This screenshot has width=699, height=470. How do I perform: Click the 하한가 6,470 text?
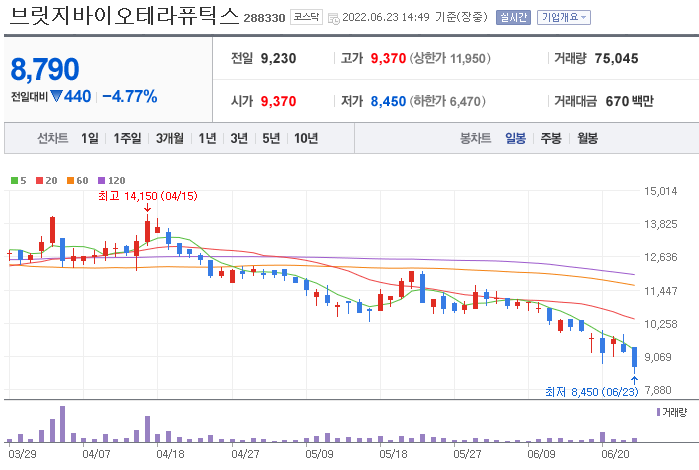pos(448,101)
